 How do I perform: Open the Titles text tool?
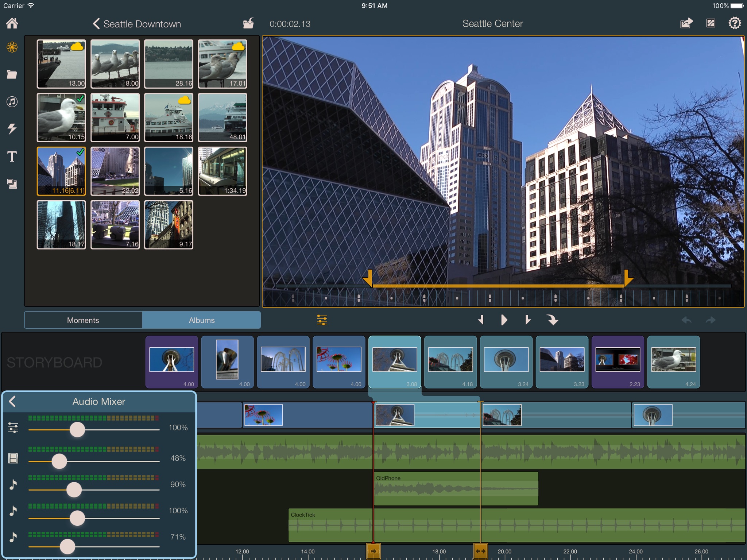[12, 157]
